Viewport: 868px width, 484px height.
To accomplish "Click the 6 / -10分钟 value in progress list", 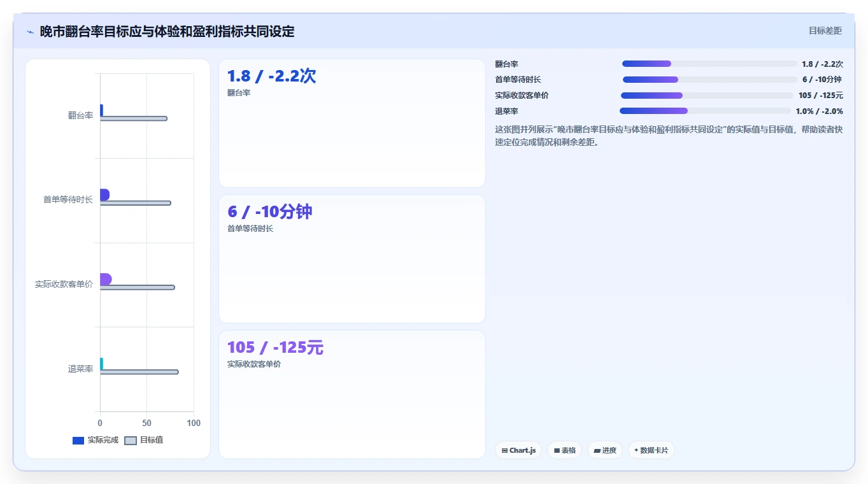I will coord(822,80).
